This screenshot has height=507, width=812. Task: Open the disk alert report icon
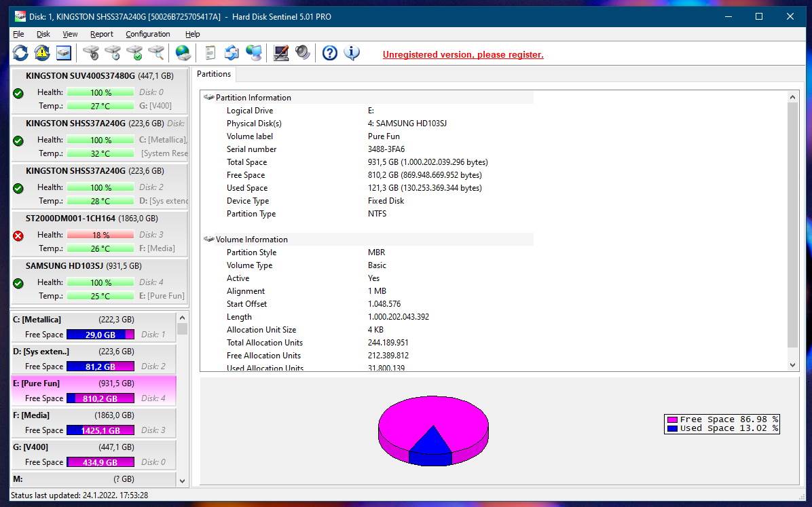41,52
